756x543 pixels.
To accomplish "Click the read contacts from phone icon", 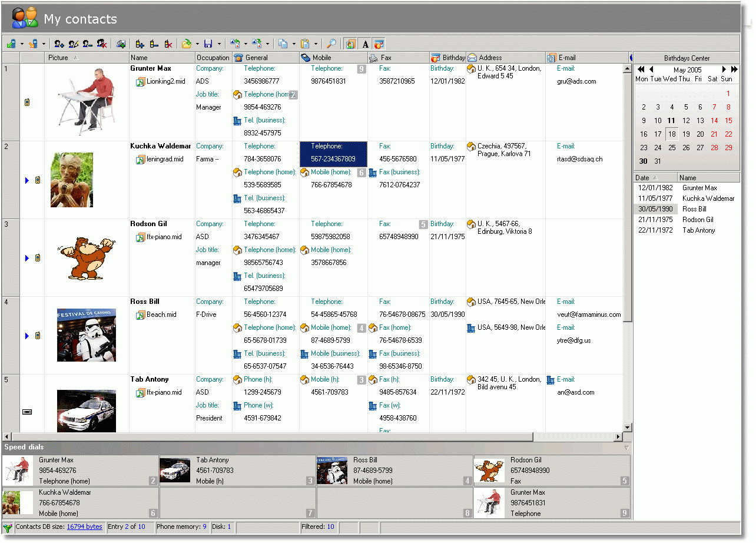I will click(11, 44).
